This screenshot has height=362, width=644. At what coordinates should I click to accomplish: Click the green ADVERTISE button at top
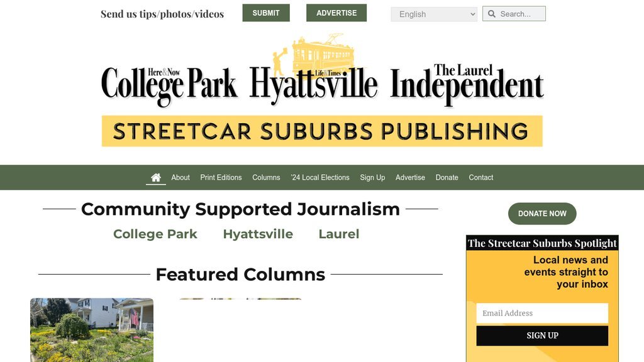[336, 13]
